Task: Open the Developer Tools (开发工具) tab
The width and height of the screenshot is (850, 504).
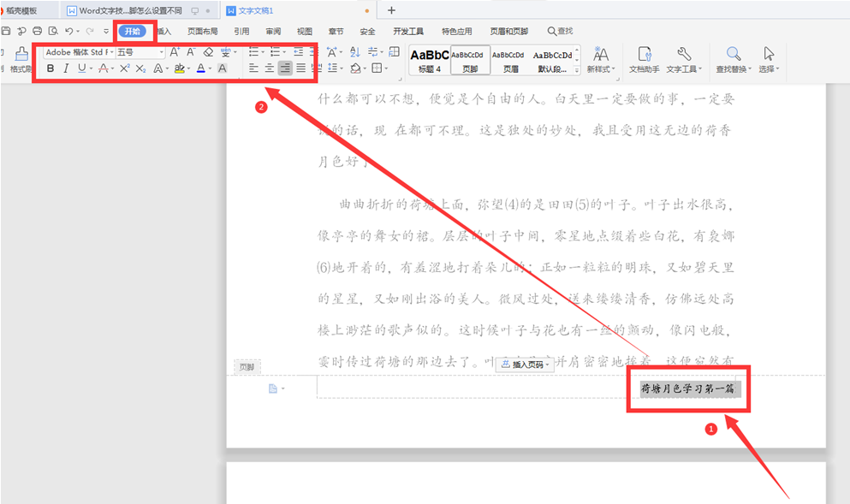Action: (x=408, y=31)
